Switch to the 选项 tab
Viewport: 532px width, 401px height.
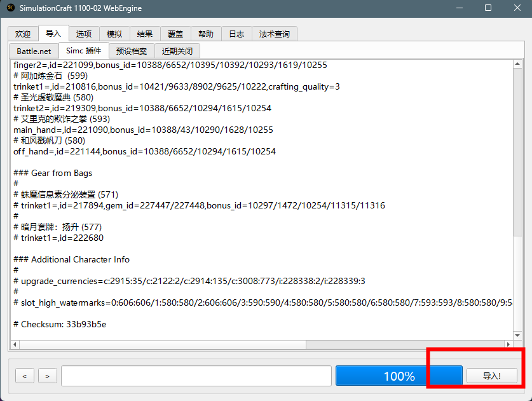tap(84, 34)
